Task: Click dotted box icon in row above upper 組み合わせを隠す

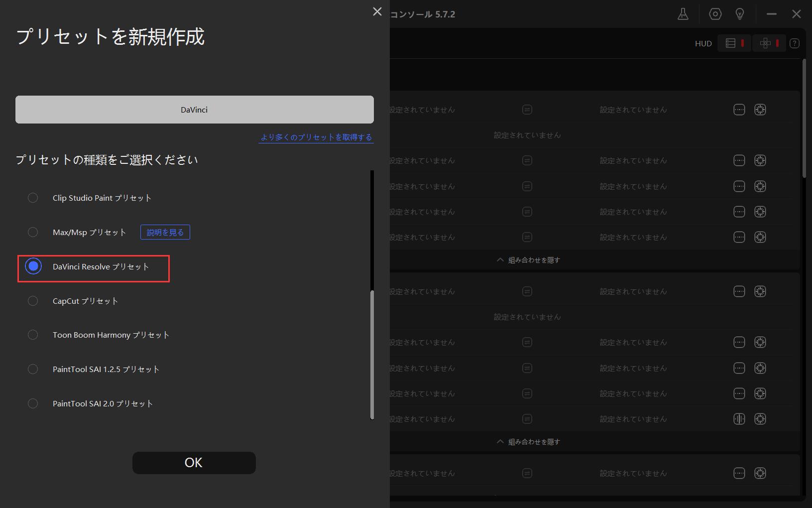Action: [x=739, y=237]
